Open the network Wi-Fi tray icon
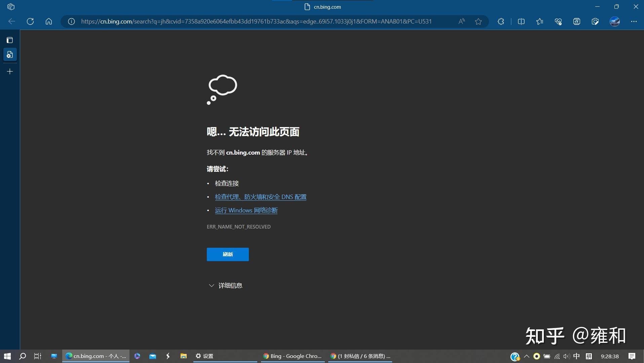 click(557, 356)
